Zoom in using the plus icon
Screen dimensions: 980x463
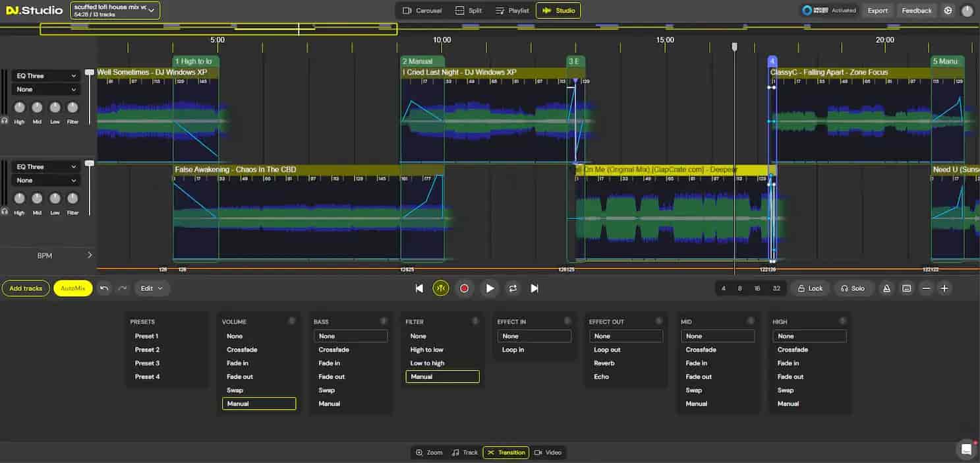coord(945,288)
